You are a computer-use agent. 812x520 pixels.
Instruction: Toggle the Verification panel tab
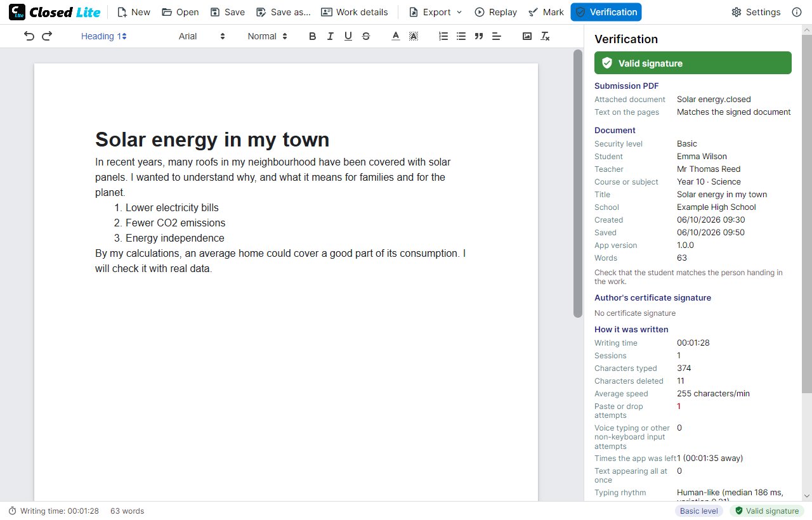[x=606, y=12]
